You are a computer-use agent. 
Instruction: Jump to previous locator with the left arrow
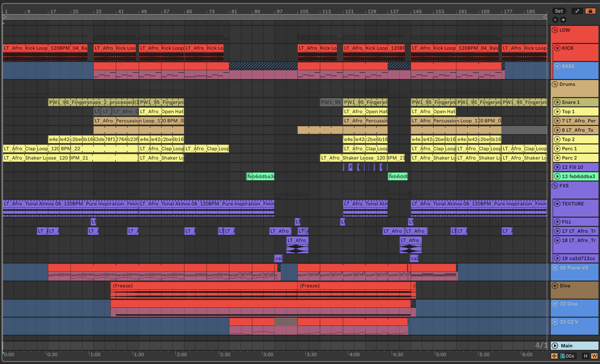pos(555,20)
